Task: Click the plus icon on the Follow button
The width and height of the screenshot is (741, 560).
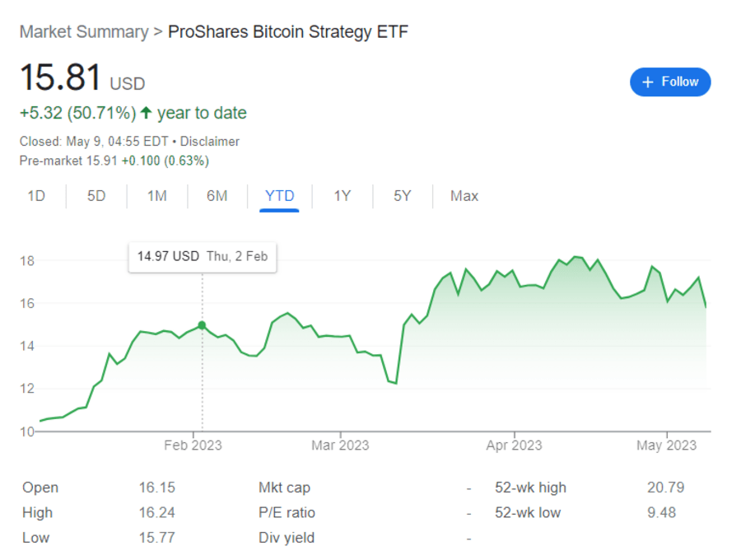Action: pyautogui.click(x=650, y=82)
